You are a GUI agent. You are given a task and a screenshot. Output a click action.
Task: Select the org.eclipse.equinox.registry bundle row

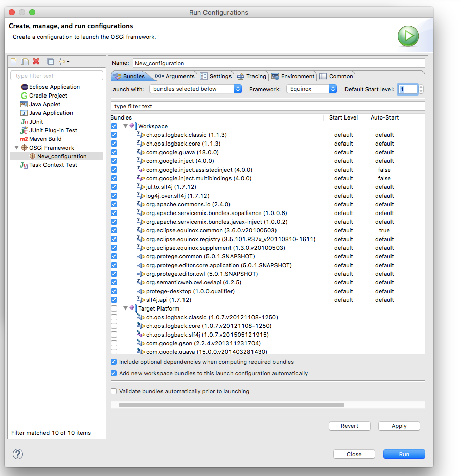pyautogui.click(x=268, y=239)
